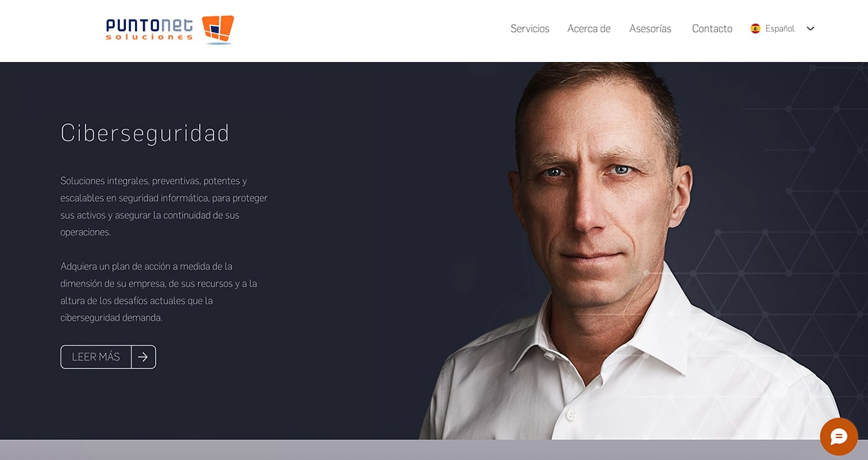Expand the language selector chevron
Screen dimensions: 868x460
(811, 29)
